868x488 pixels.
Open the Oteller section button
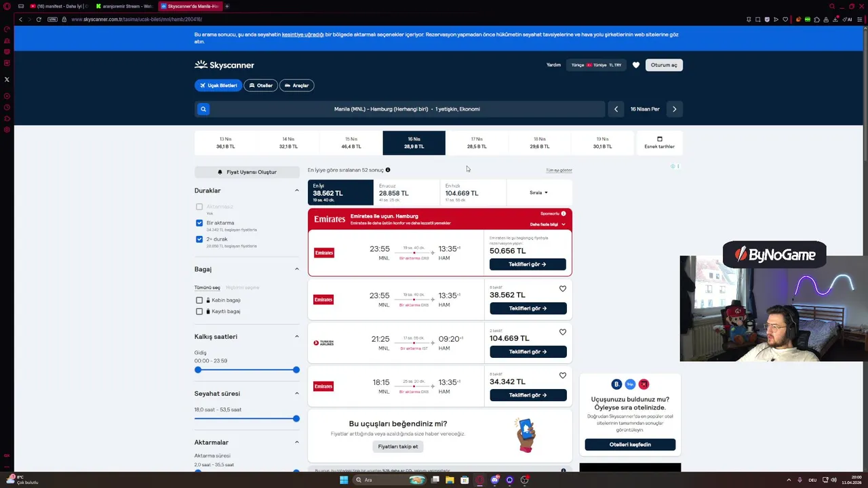(261, 85)
